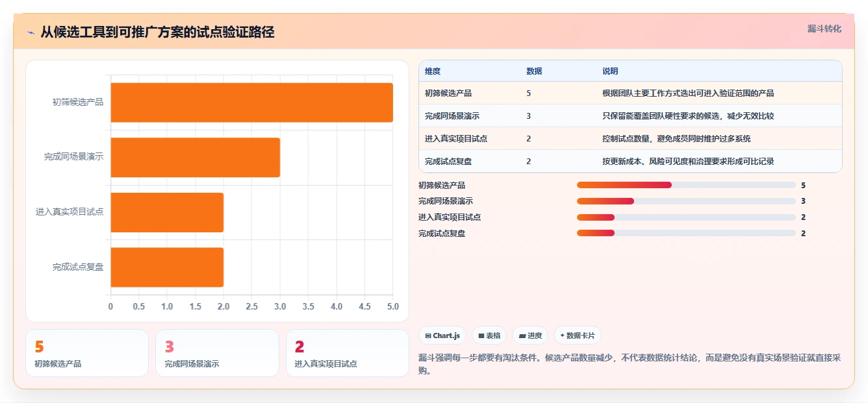Click the lightning icon beside the page title
868x403 pixels.
click(31, 32)
